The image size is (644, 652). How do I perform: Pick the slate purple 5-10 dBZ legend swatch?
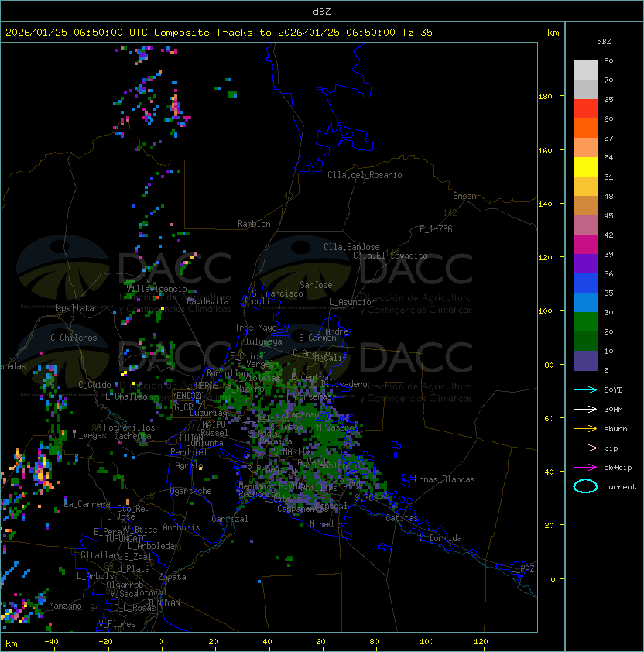(x=585, y=361)
